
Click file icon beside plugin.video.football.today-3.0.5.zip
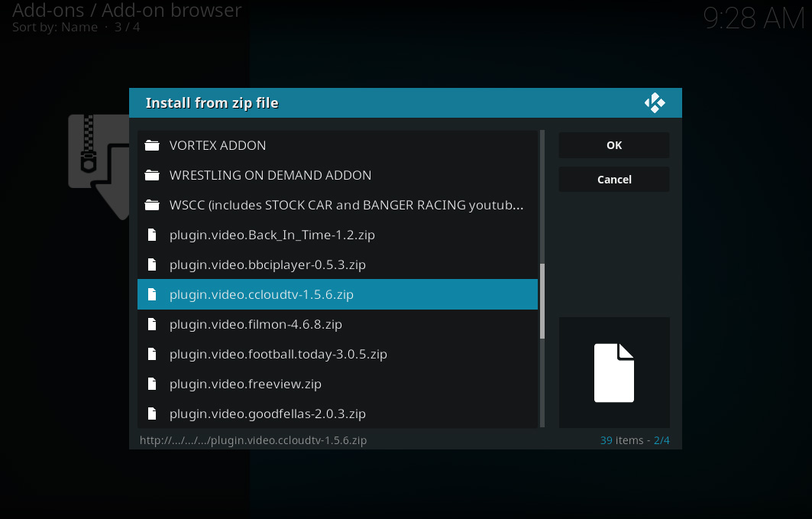pos(152,355)
